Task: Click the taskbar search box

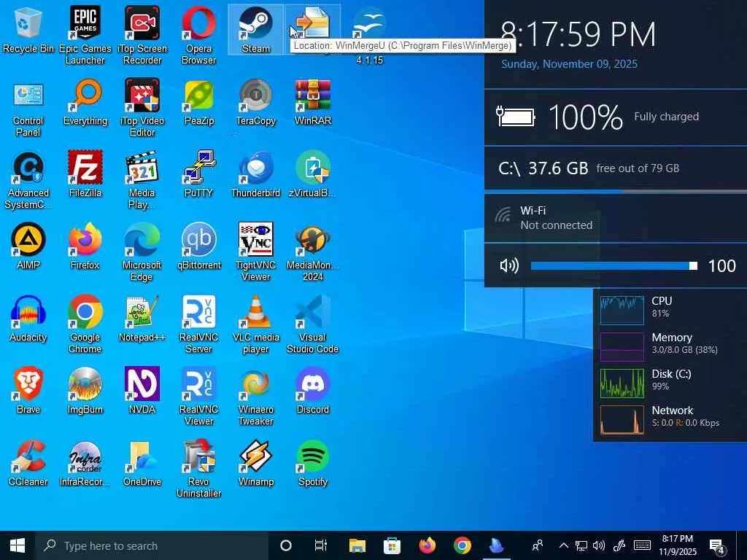Action: coord(152,545)
